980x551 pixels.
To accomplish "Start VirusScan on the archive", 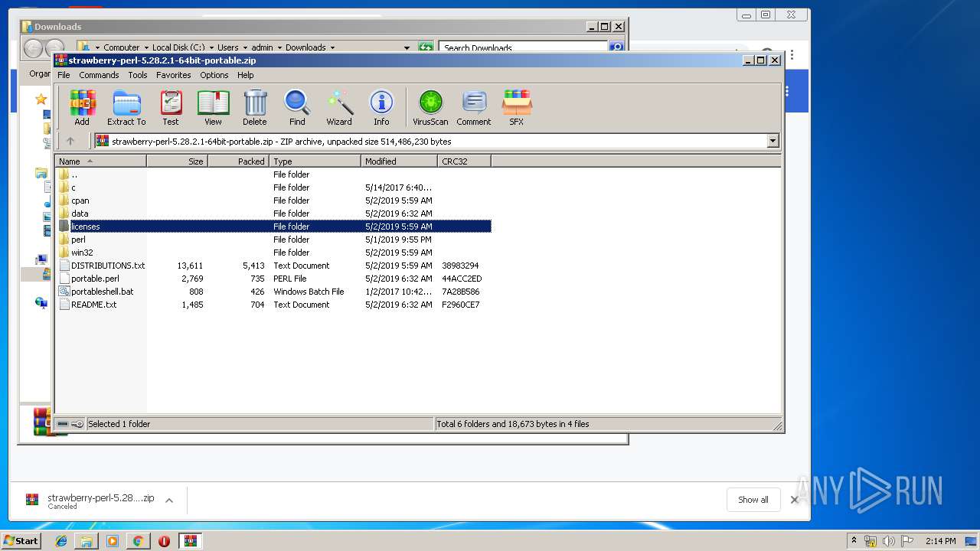I will click(430, 107).
